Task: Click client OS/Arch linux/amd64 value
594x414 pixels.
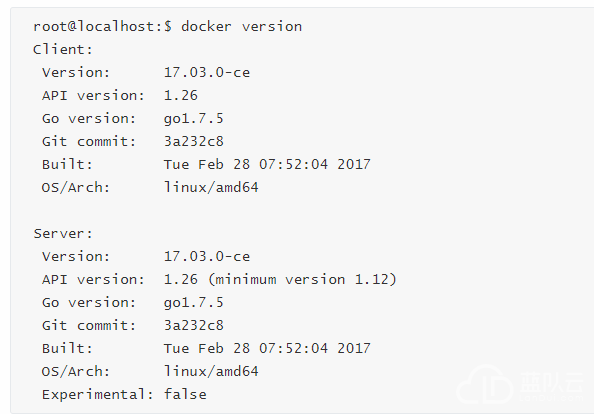Action: 211,187
